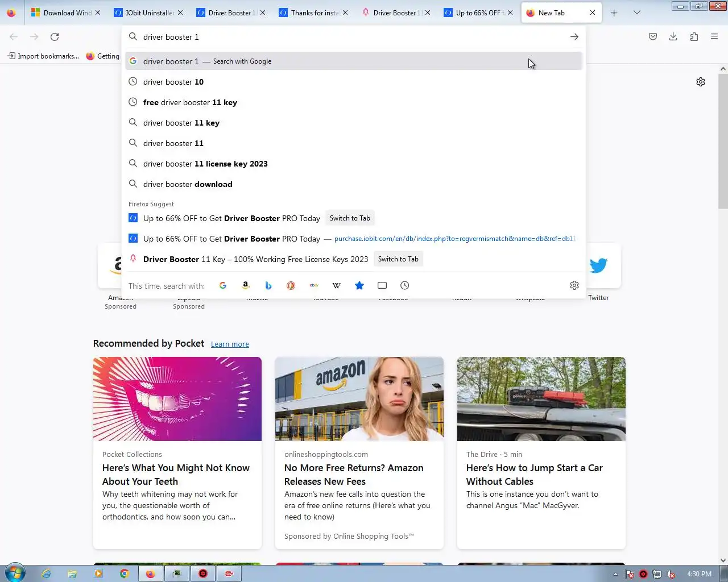The width and height of the screenshot is (728, 582).
Task: Open the Save to Pocket icon
Action: [653, 37]
